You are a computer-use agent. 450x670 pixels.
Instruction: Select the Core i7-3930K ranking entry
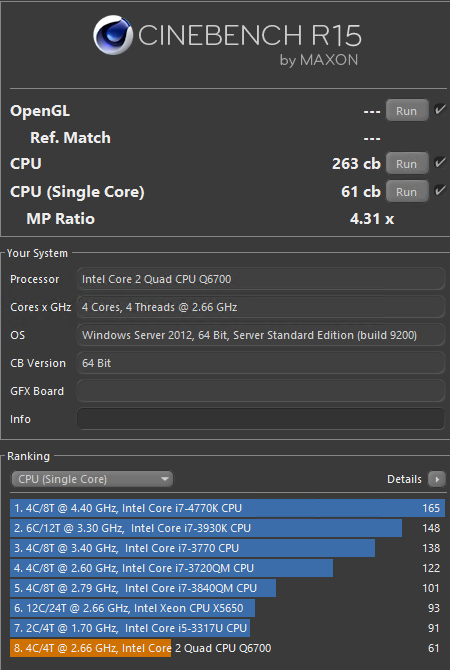point(227,528)
